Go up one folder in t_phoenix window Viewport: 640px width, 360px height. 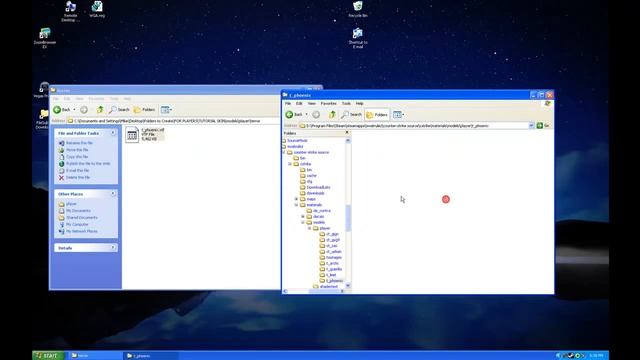[x=332, y=115]
